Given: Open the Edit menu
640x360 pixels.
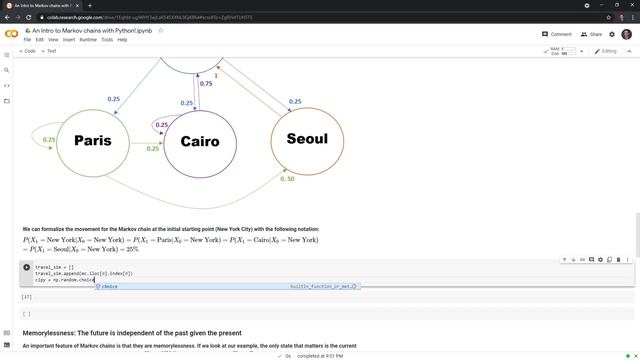Looking at the screenshot, I should tap(39, 40).
